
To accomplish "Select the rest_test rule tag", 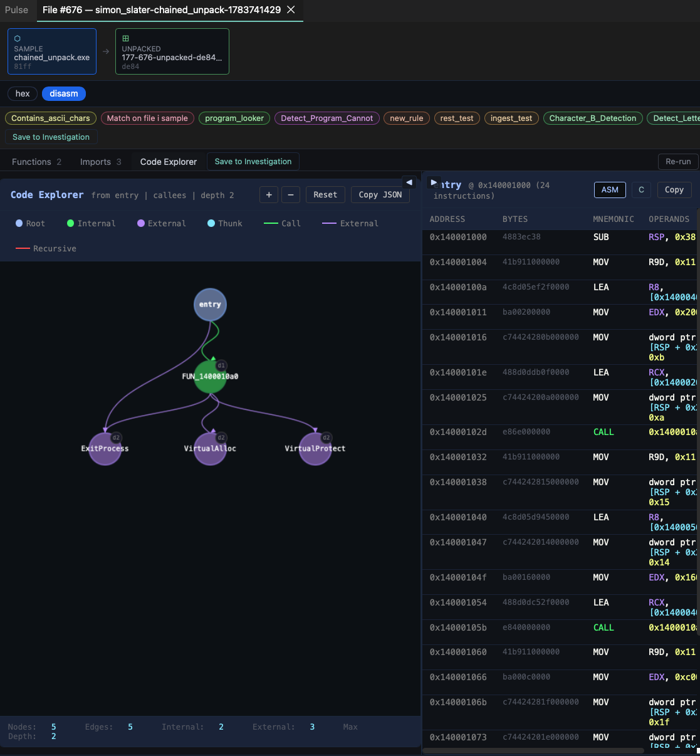I will pyautogui.click(x=457, y=118).
